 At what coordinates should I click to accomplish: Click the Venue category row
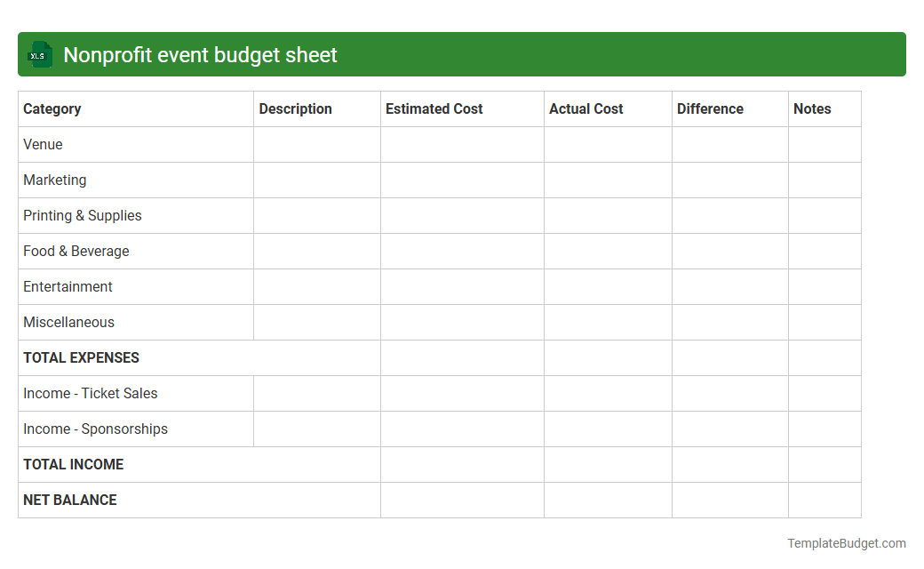coord(42,144)
